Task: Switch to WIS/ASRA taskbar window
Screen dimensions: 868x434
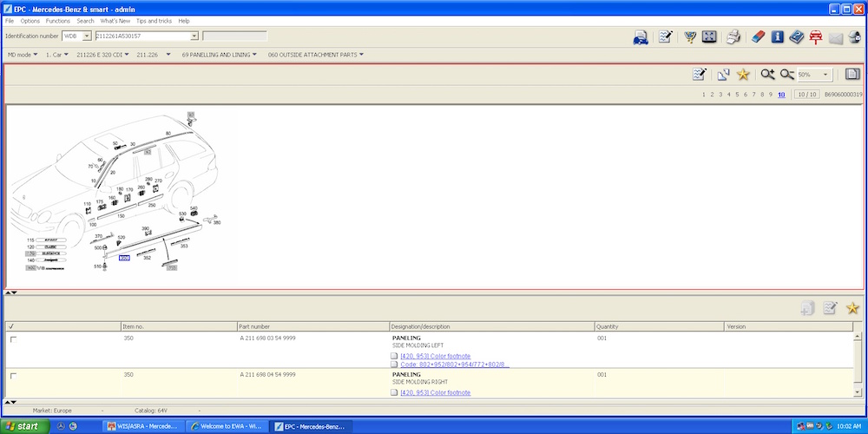Action: click(x=143, y=426)
